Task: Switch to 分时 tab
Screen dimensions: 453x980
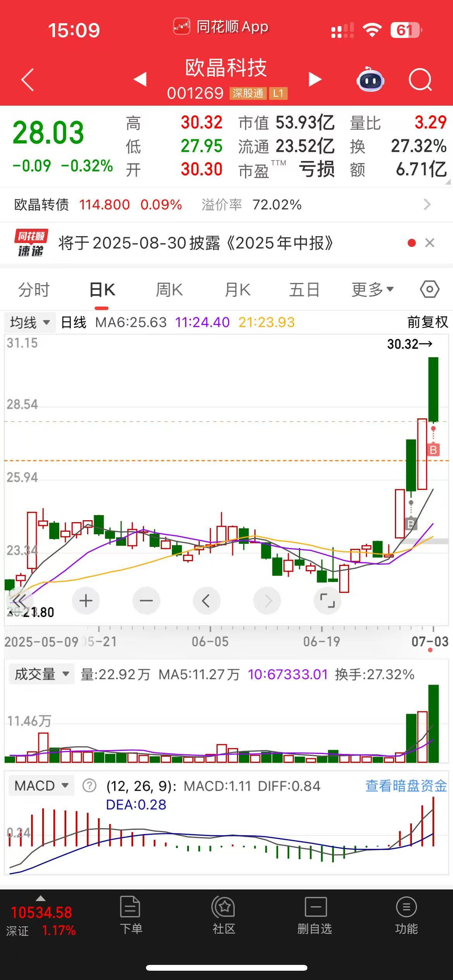Action: coord(34,290)
